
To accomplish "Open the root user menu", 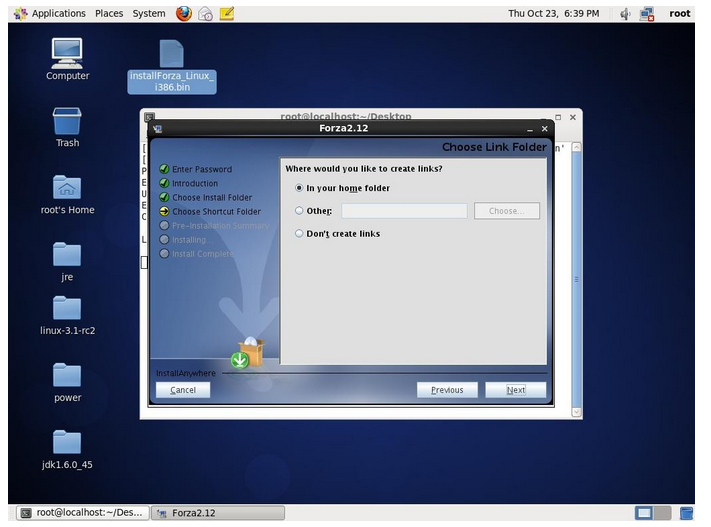I will 679,14.
